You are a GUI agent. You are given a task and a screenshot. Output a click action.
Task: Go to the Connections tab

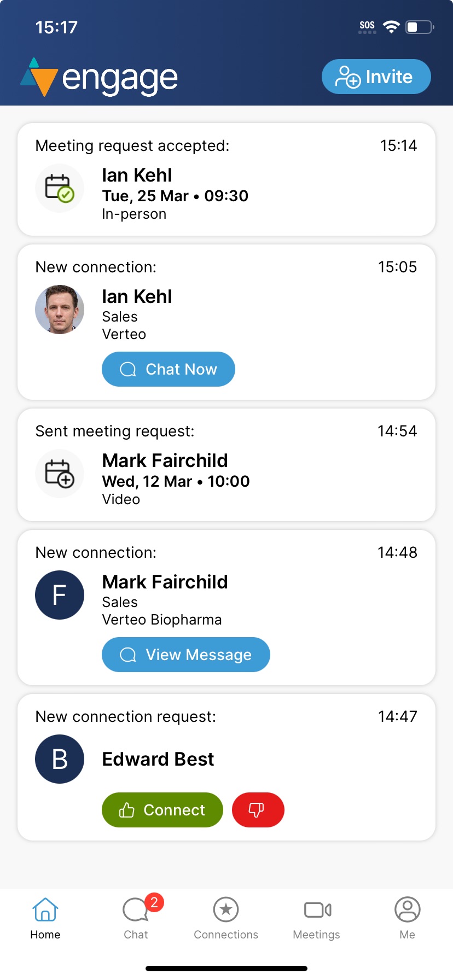pos(226,918)
